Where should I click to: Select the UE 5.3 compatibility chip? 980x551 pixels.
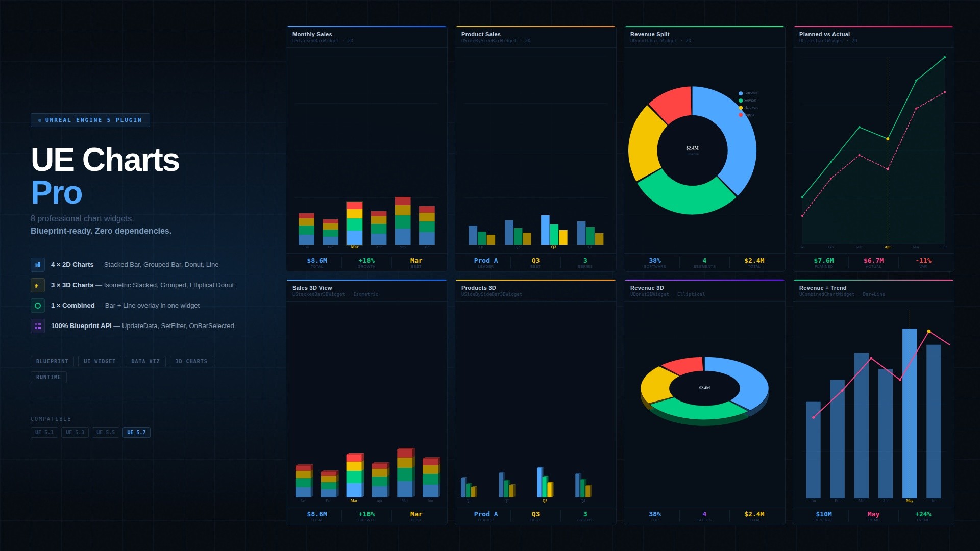tap(75, 432)
